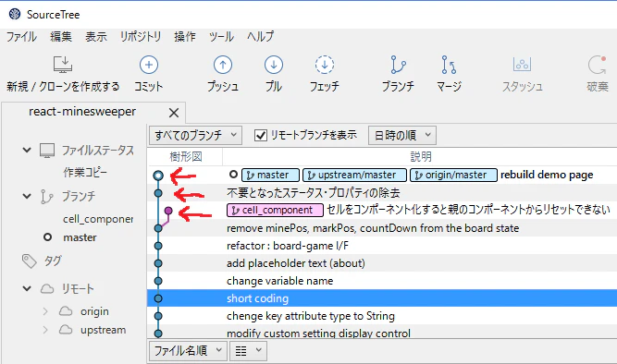Click the 説明 column header
Screen dimensions: 617x364
tap(421, 157)
